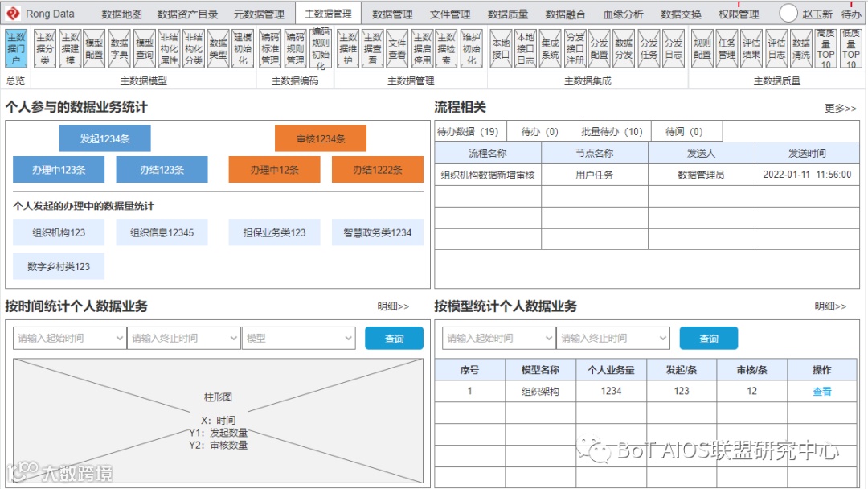Screen dimensions: 868x489
Task: Open 更多>> link in 流程相关
Action: click(841, 109)
